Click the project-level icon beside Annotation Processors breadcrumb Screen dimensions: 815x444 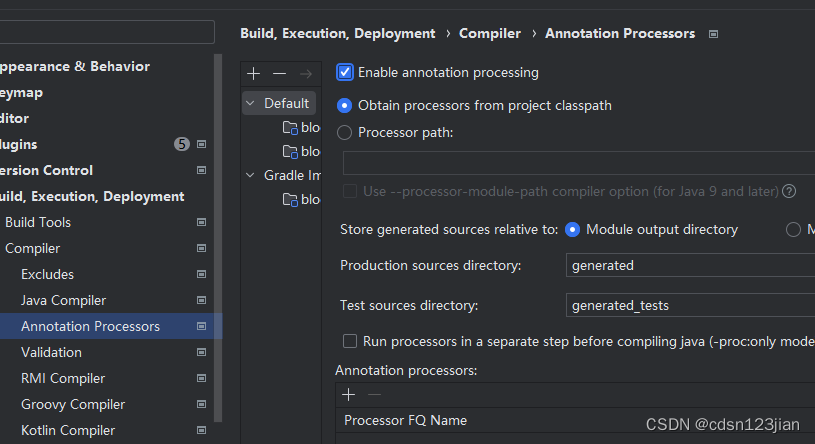[x=713, y=34]
